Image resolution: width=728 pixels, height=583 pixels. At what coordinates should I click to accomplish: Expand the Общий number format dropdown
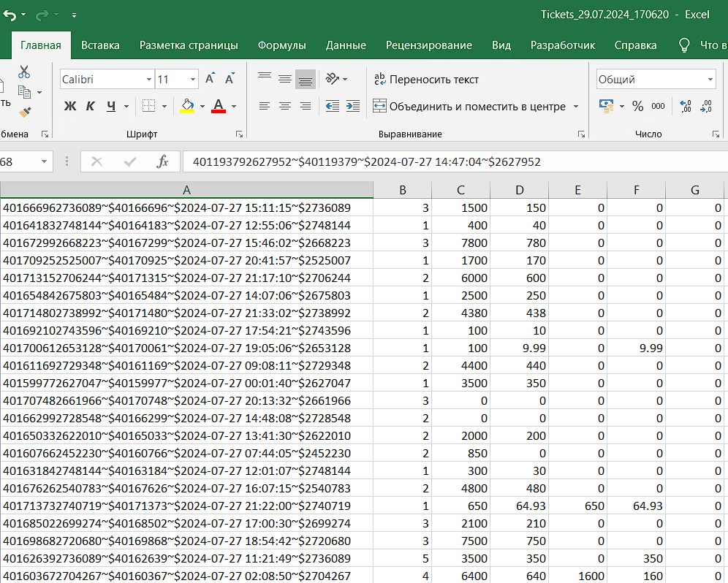pos(710,79)
